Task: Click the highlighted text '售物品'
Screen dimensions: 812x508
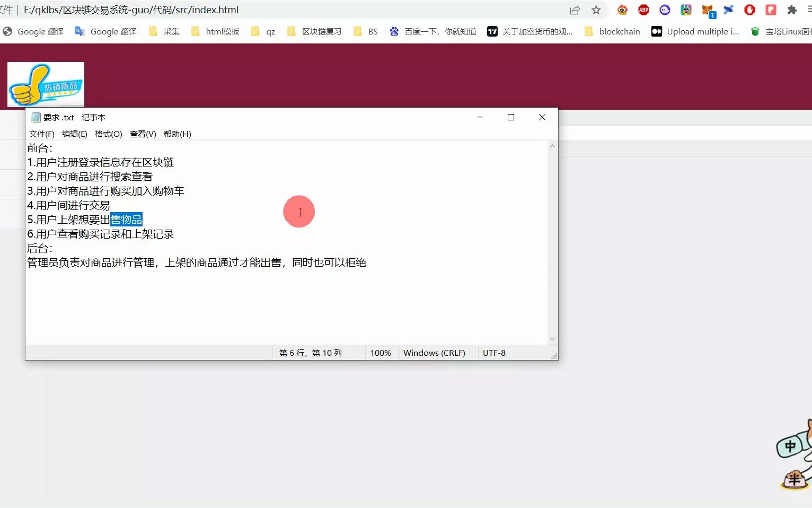Action: 126,220
